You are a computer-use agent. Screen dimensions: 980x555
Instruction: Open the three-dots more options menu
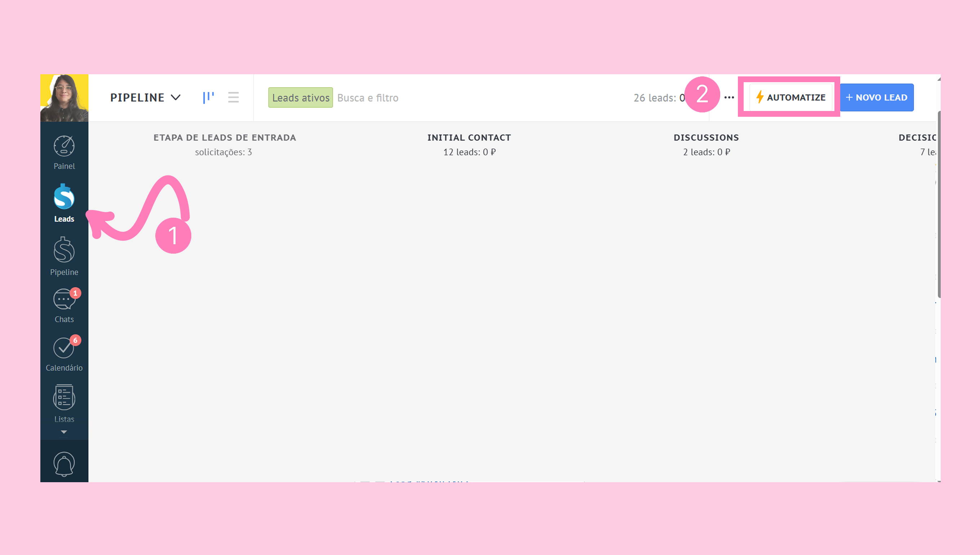click(x=729, y=97)
